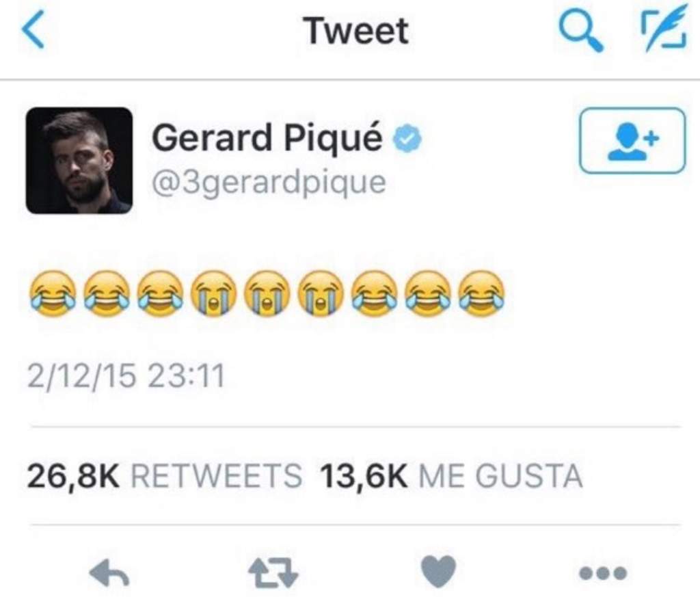Tap the middle loudly crying emoji
700x597 pixels.
267,293
